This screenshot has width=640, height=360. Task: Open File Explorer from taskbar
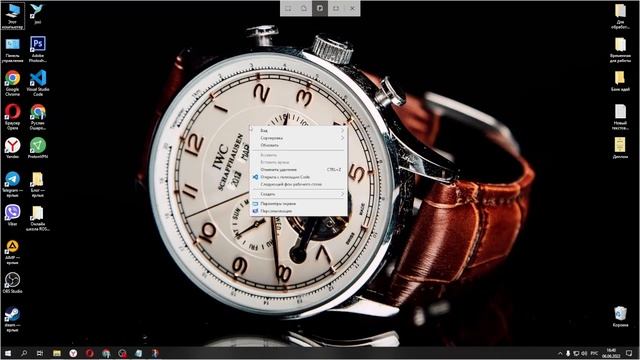(57, 353)
